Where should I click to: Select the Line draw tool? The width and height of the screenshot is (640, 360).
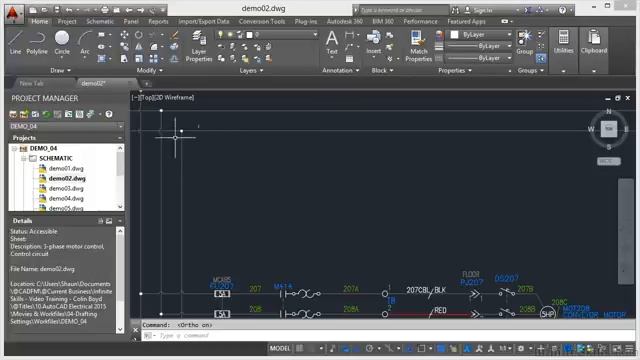pos(15,42)
